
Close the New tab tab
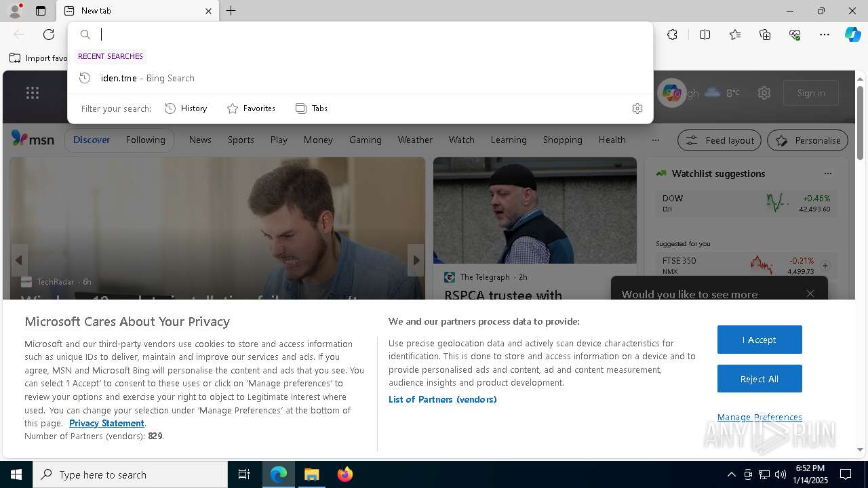(x=208, y=11)
